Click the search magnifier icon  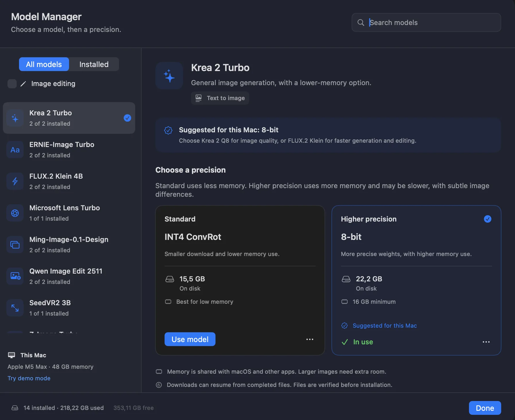coord(361,22)
